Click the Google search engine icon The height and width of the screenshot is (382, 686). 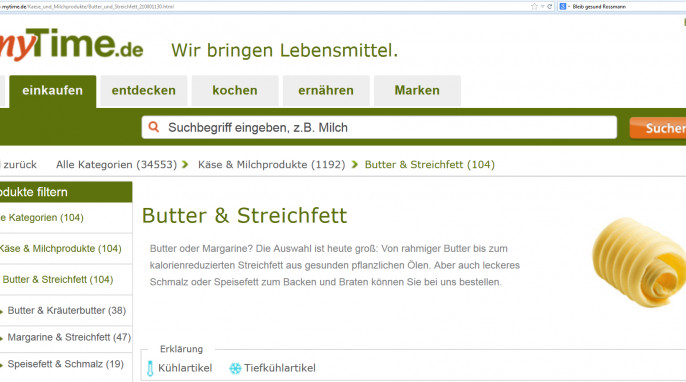point(563,7)
